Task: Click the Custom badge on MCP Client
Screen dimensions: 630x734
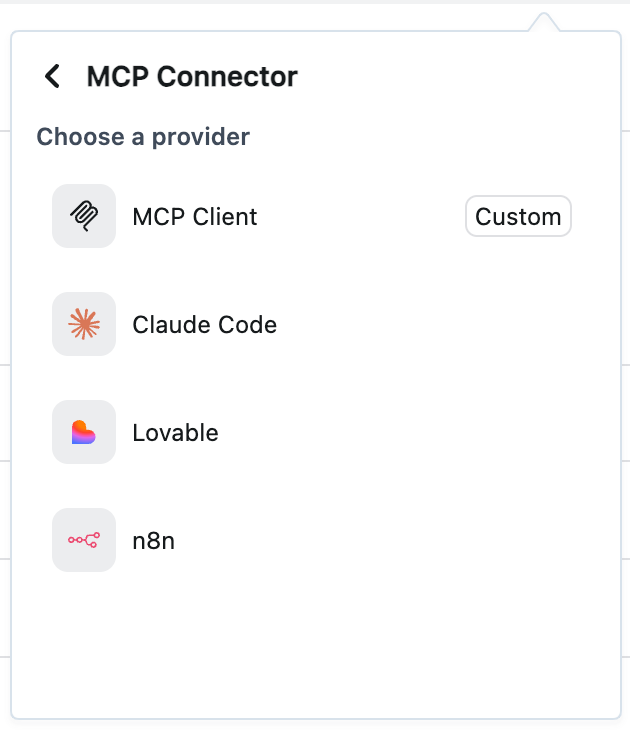Action: point(518,217)
